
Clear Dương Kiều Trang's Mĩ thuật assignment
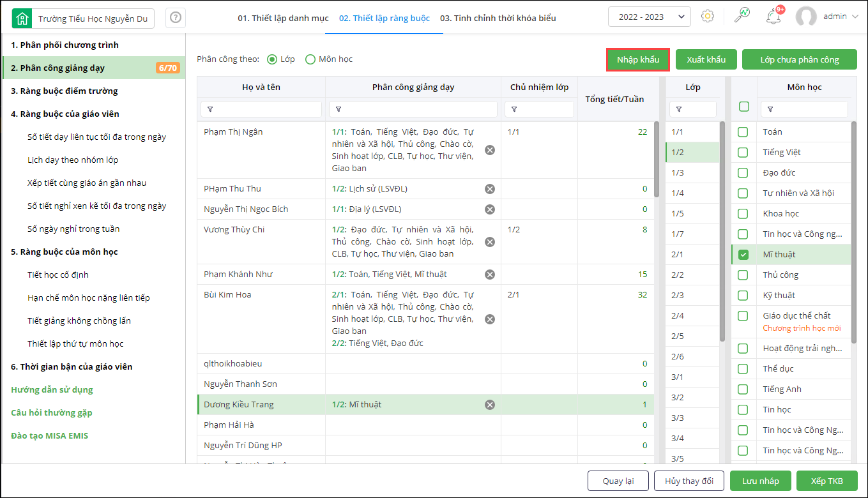[x=489, y=404]
